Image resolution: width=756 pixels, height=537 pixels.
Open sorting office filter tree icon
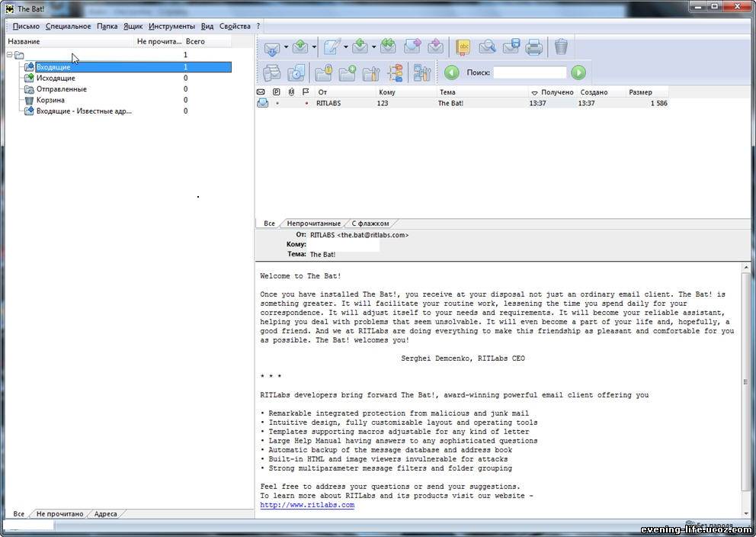[395, 73]
